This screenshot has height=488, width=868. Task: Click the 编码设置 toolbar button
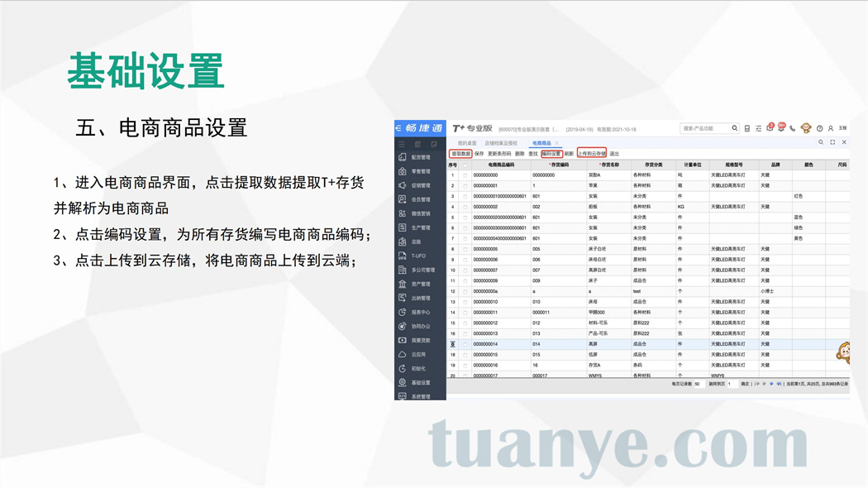click(551, 154)
